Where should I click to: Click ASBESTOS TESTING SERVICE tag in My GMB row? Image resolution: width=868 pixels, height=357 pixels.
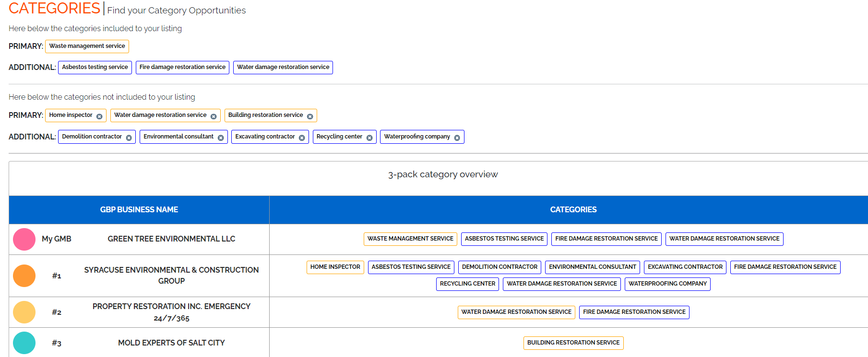click(x=504, y=239)
